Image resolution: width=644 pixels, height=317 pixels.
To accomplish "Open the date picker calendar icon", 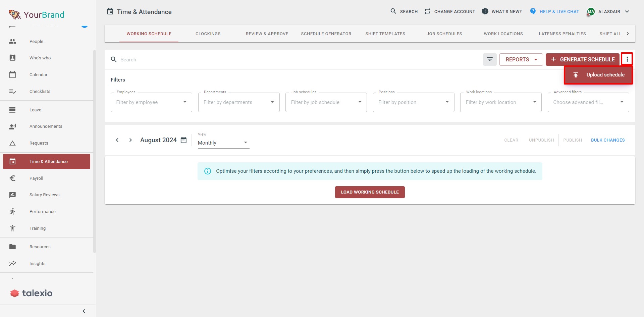I will click(x=183, y=140).
